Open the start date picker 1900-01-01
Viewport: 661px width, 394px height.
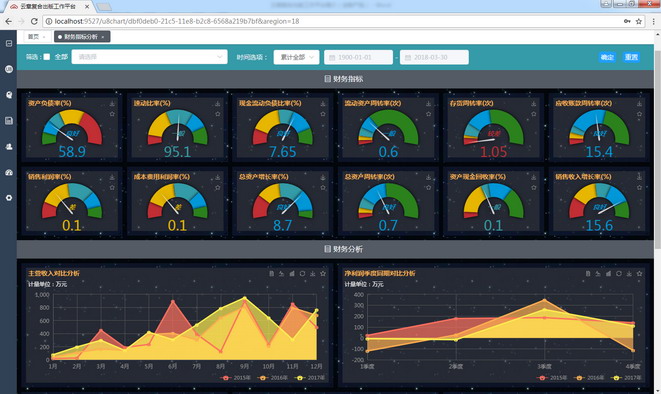click(x=358, y=57)
